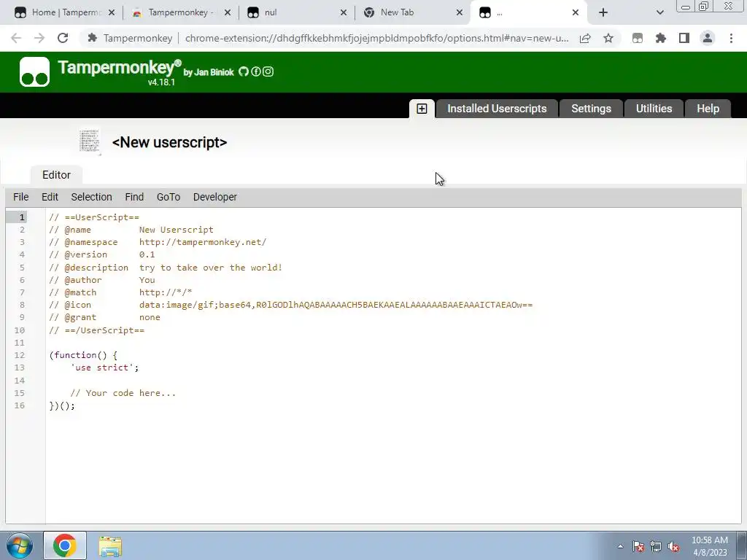Click Chrome icon in the taskbar

click(65, 545)
